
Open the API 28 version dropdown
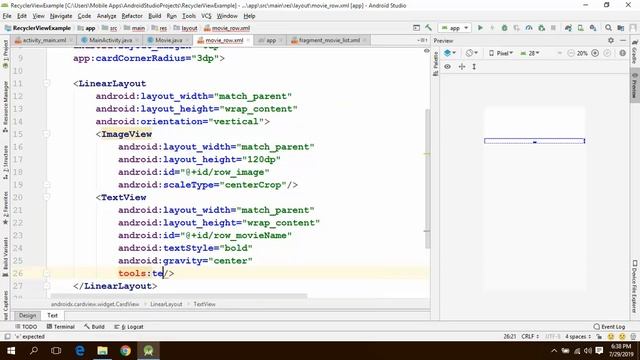coord(530,53)
